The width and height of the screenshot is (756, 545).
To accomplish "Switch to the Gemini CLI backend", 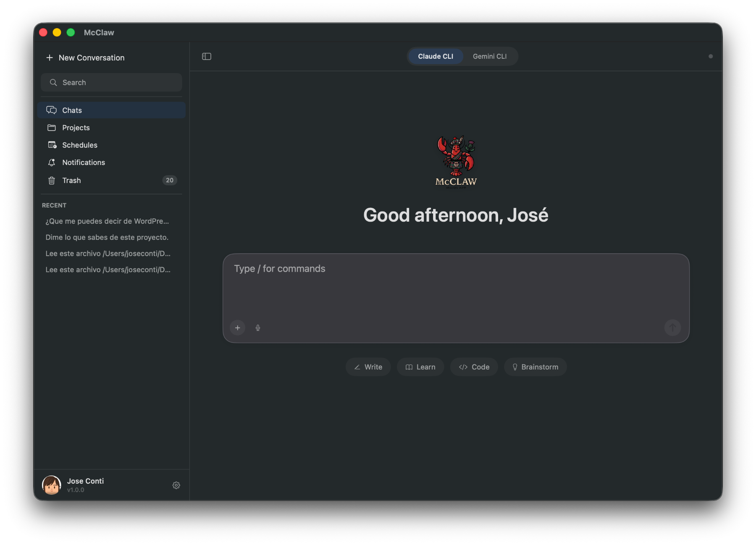I will pos(490,56).
